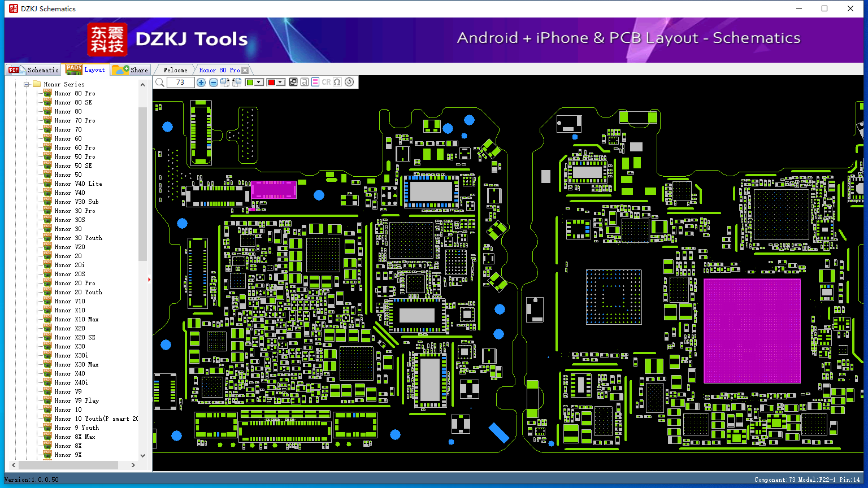Click the circular reset view icon
The width and height of the screenshot is (868, 488).
[349, 82]
